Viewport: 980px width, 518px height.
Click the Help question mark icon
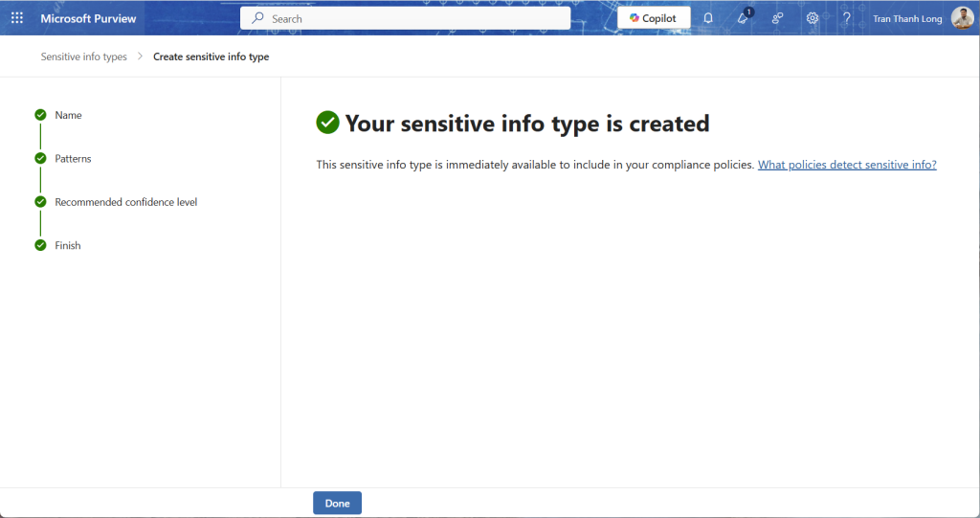pyautogui.click(x=846, y=18)
